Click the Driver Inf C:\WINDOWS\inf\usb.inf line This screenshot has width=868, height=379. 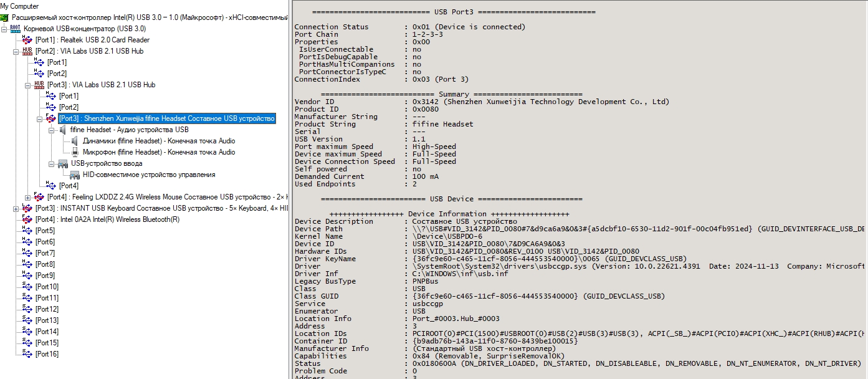point(401,274)
